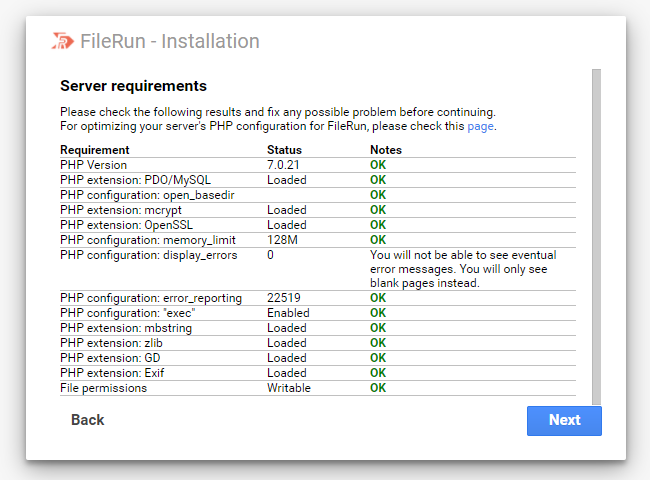
Task: Go Back to the previous step
Action: tap(87, 420)
